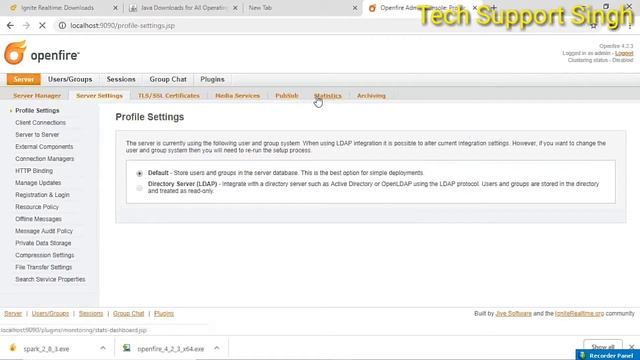Open Registration & Login in sidebar
Image resolution: width=640 pixels, height=360 pixels.
(42, 195)
